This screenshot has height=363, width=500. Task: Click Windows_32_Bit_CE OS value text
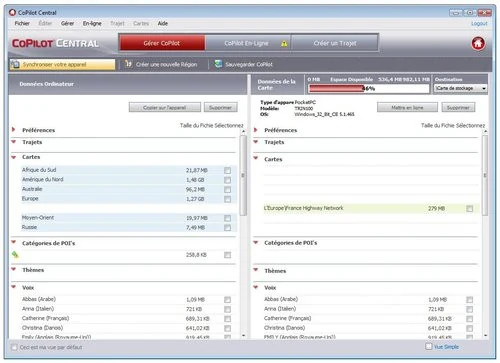tap(324, 114)
